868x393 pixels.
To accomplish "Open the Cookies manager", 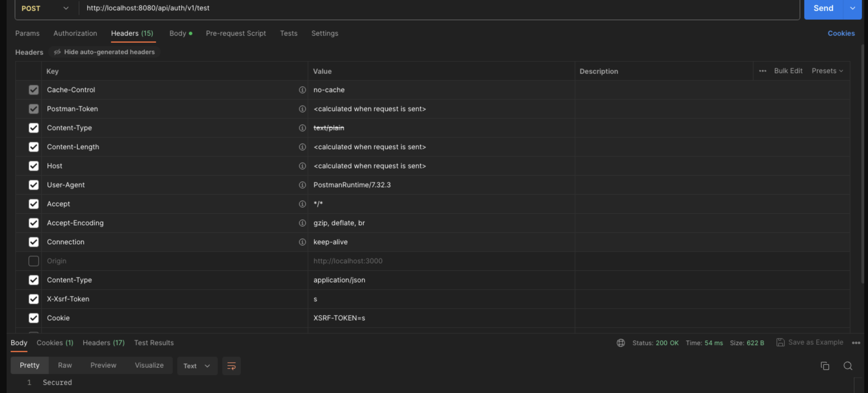I will (841, 33).
